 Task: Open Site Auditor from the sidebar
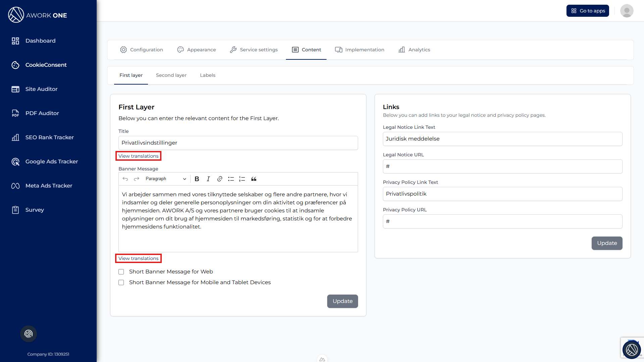(x=41, y=89)
